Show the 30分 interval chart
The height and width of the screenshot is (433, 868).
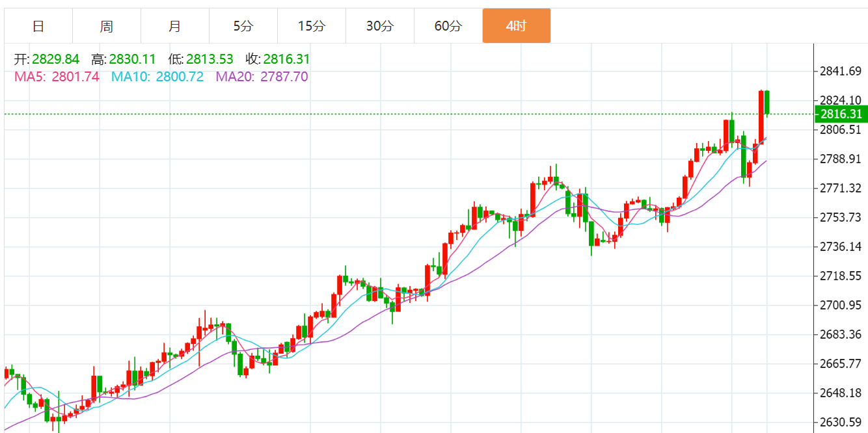(x=380, y=26)
